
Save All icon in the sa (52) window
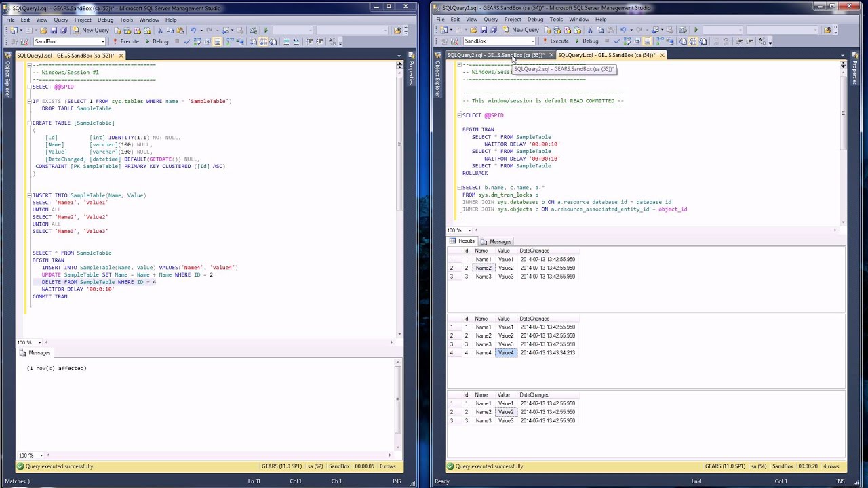[x=64, y=30]
